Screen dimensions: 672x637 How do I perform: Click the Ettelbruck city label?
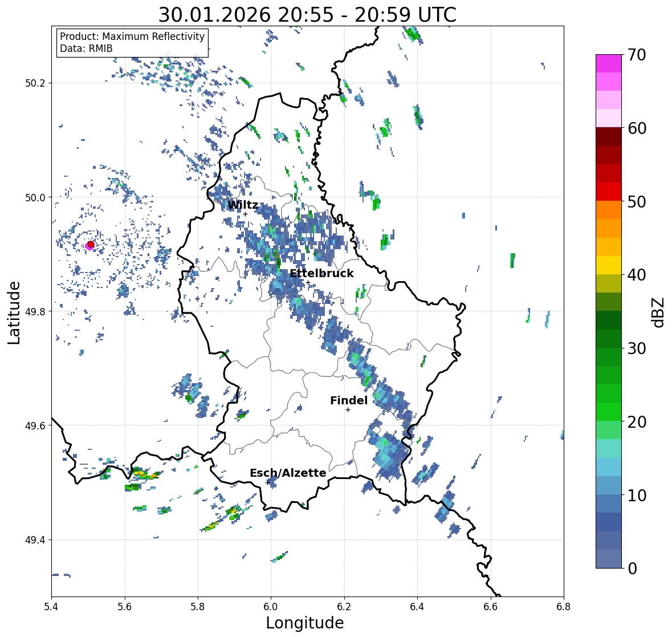tap(322, 274)
